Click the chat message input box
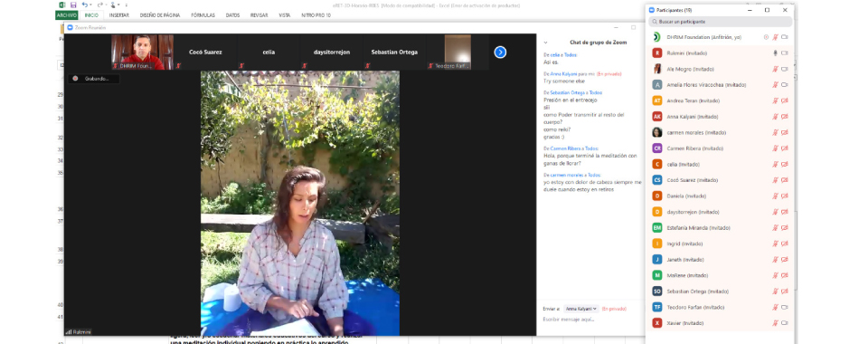 tap(591, 320)
